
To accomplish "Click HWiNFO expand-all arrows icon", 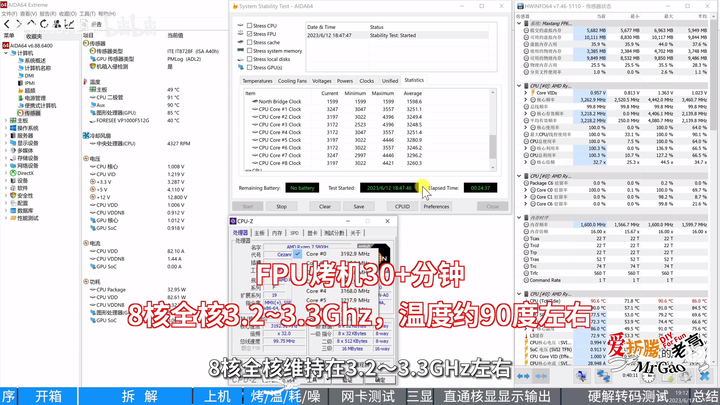I will 523,376.
